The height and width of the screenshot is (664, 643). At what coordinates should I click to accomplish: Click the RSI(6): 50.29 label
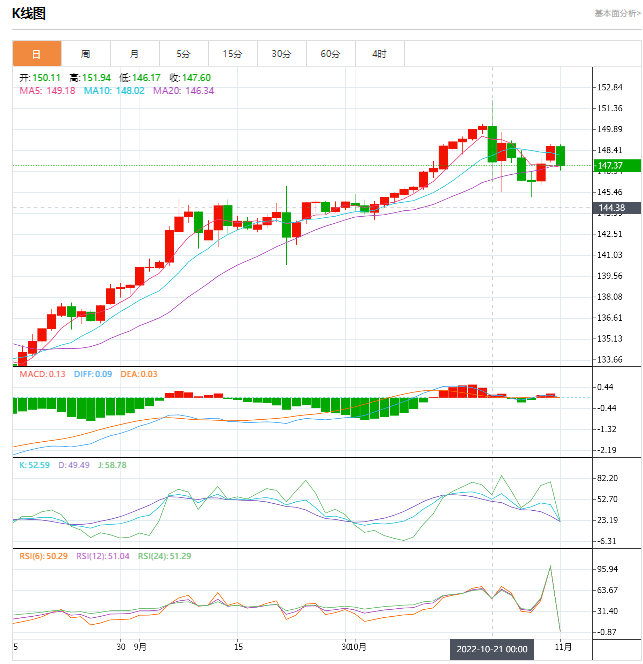click(44, 556)
